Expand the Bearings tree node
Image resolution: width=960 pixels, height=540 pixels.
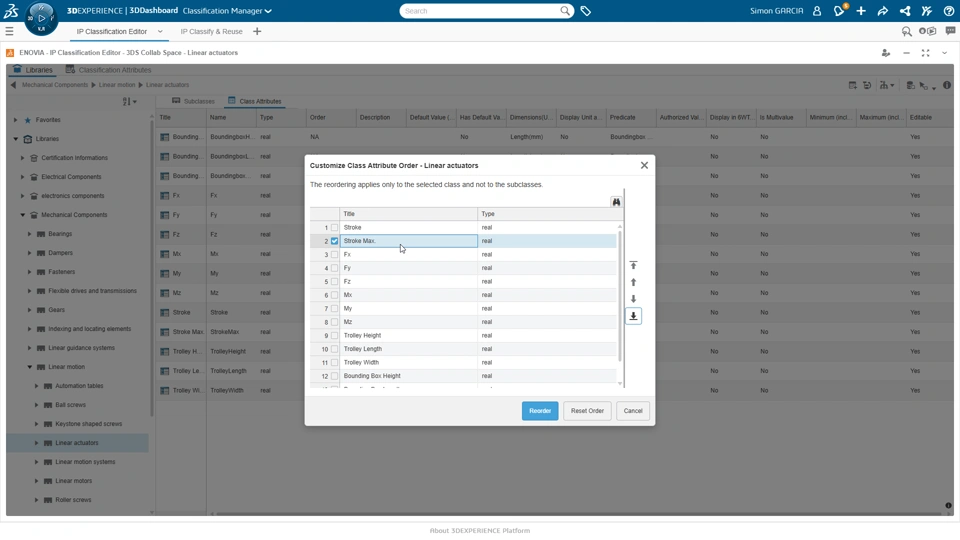(x=29, y=234)
